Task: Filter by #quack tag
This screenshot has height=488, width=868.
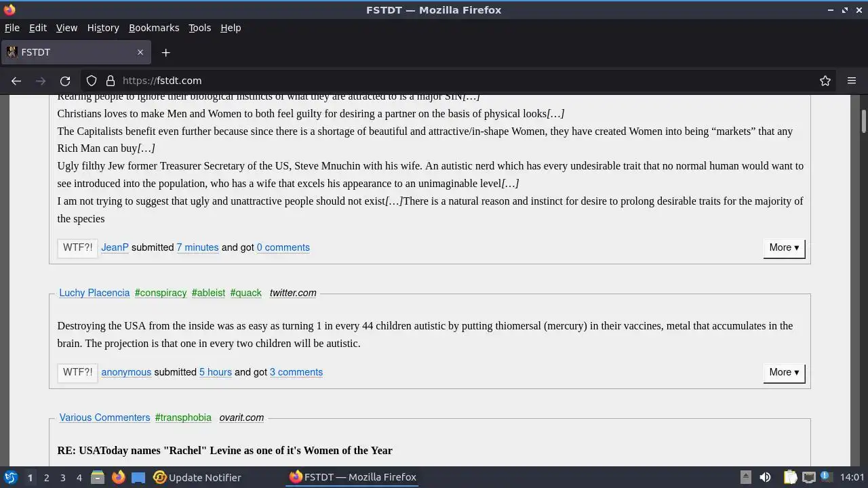Action: coord(245,293)
